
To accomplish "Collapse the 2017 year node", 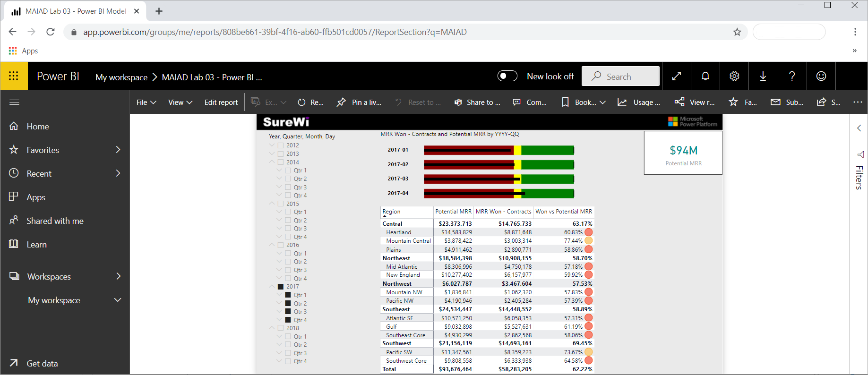I will coord(272,286).
